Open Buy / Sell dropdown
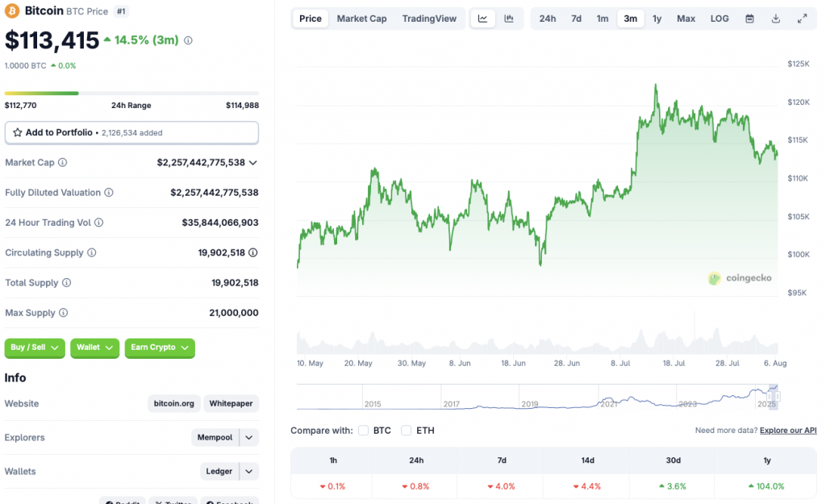Image resolution: width=826 pixels, height=504 pixels. coord(35,348)
